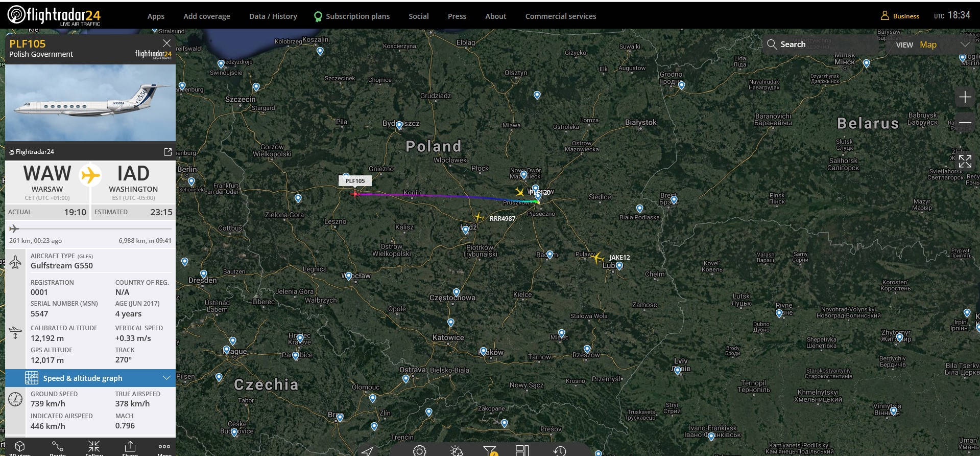
Task: Open the Social menu
Action: coord(419,16)
